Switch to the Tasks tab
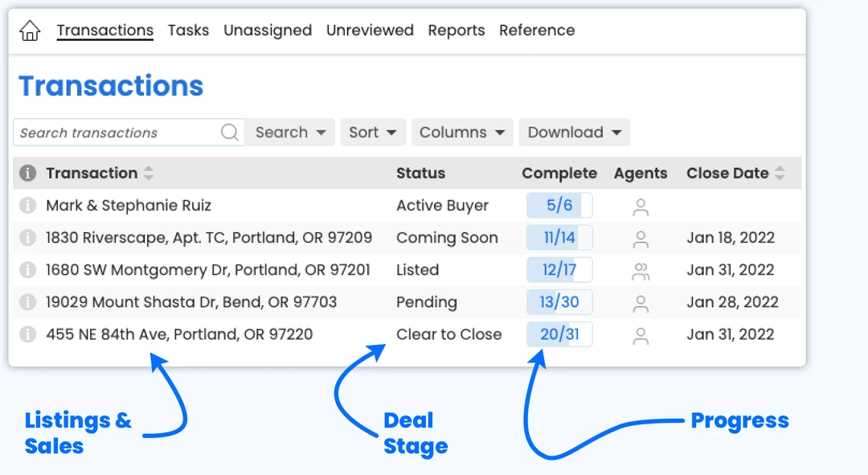 [x=188, y=31]
